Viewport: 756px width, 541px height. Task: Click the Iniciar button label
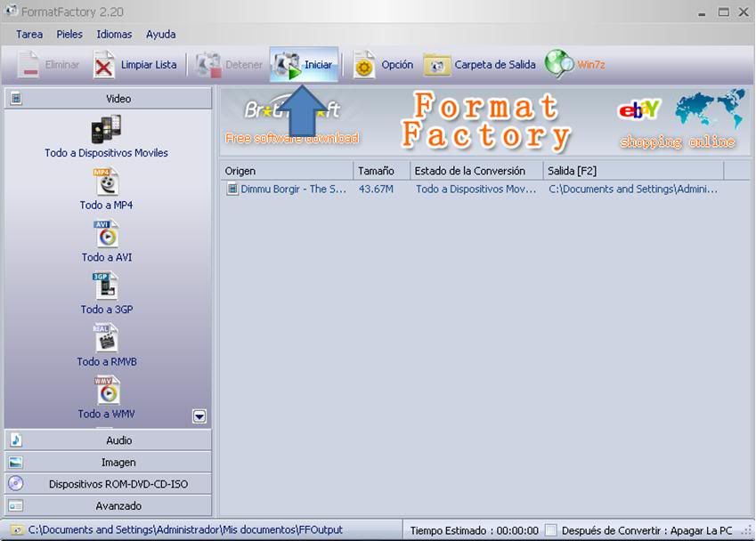(318, 65)
